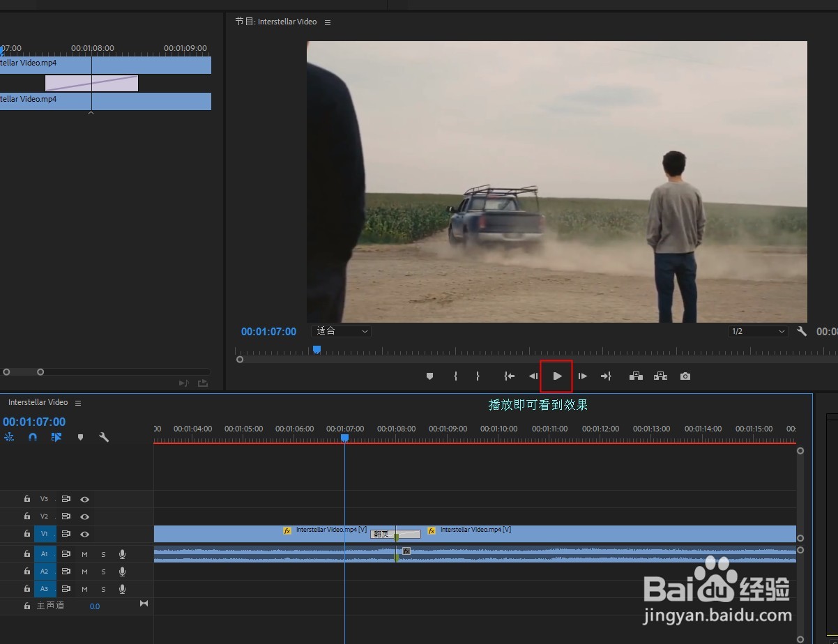Click timeline playhead marker
838x644 pixels.
[x=344, y=438]
